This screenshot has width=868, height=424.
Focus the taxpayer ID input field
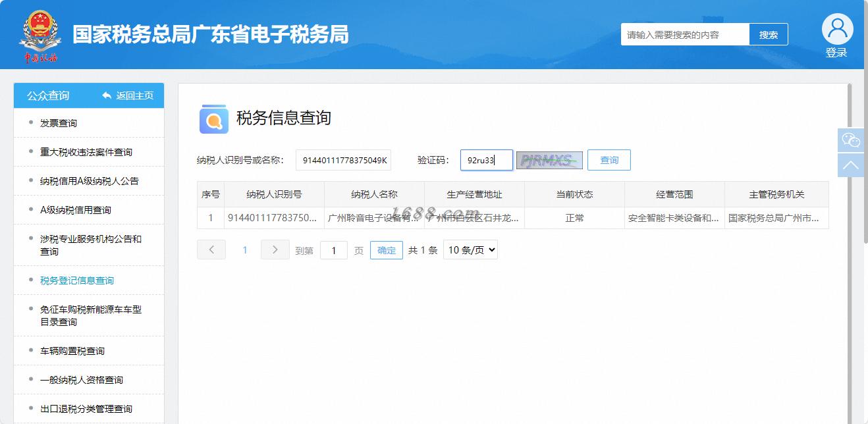click(x=343, y=160)
